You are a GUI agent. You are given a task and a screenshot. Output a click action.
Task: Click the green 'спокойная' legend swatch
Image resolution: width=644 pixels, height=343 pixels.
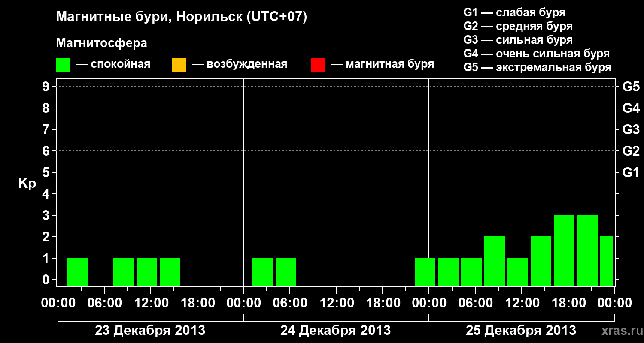tap(63, 65)
